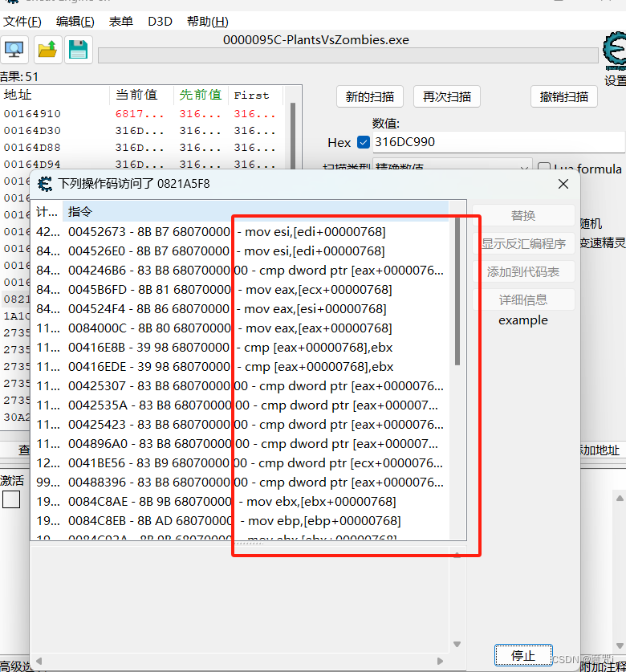Select instruction row 004246B6 cmp dword ptr
626x672 pixels.
click(x=241, y=271)
